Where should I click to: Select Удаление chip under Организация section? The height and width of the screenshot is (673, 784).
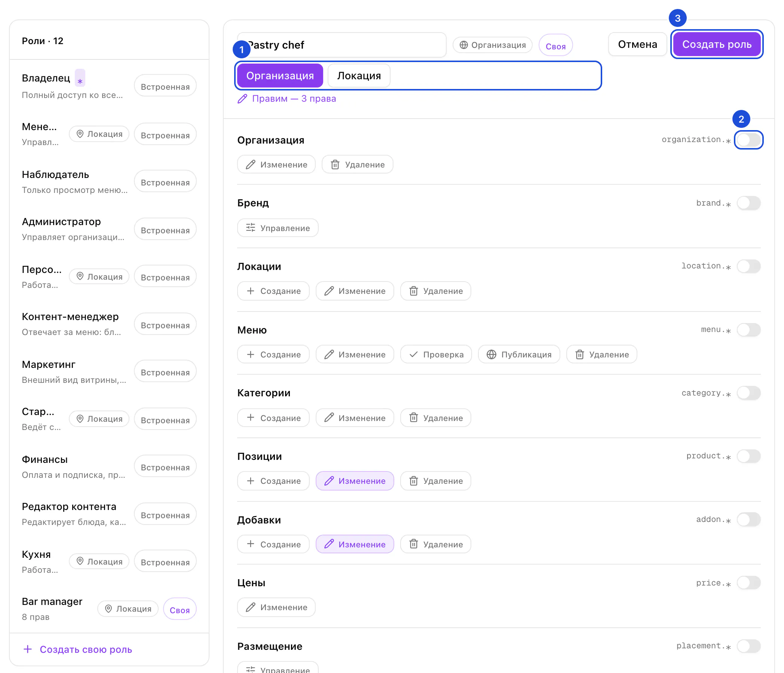point(357,165)
